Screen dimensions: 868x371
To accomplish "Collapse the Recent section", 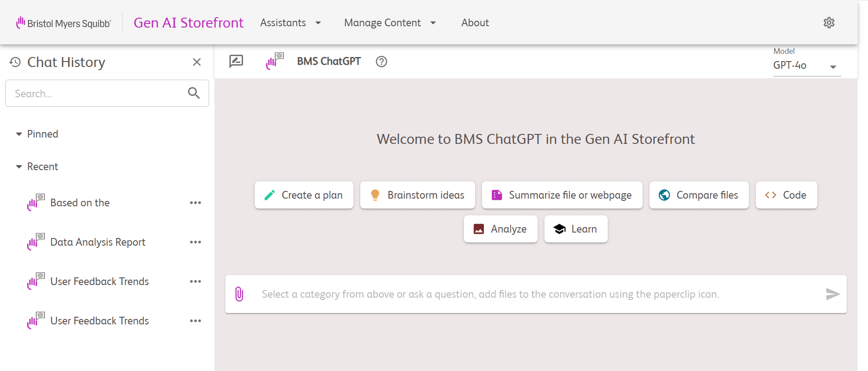I will 19,166.
